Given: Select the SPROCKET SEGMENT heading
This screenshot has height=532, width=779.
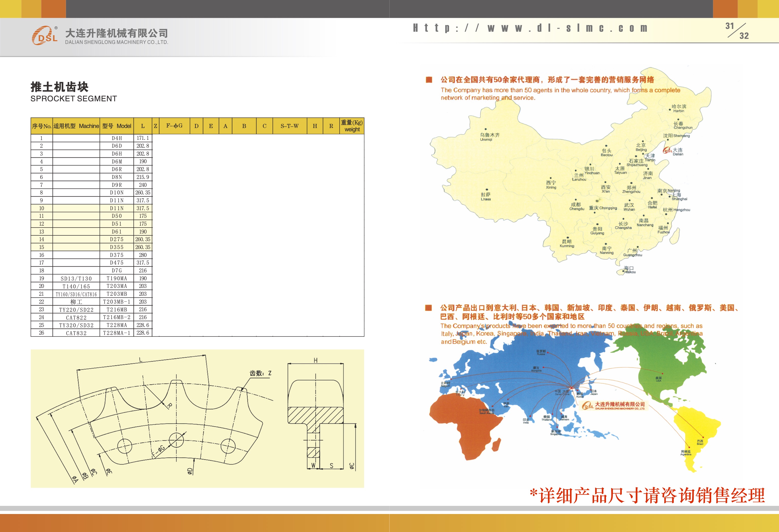Looking at the screenshot, I should (74, 99).
